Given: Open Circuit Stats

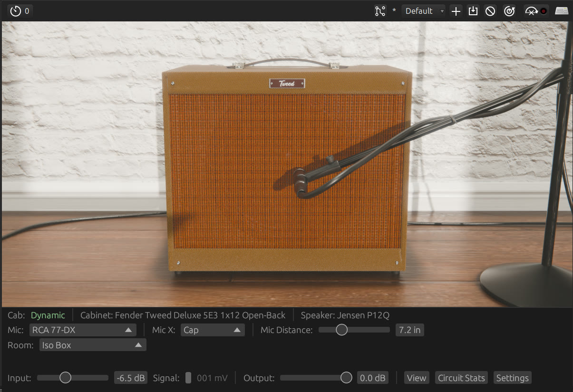Looking at the screenshot, I should coord(461,378).
